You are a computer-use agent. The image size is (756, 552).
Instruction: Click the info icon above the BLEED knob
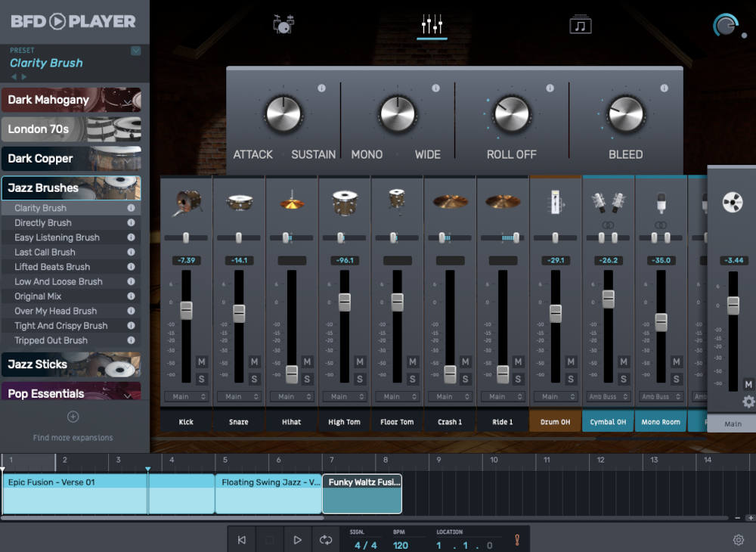[663, 87]
